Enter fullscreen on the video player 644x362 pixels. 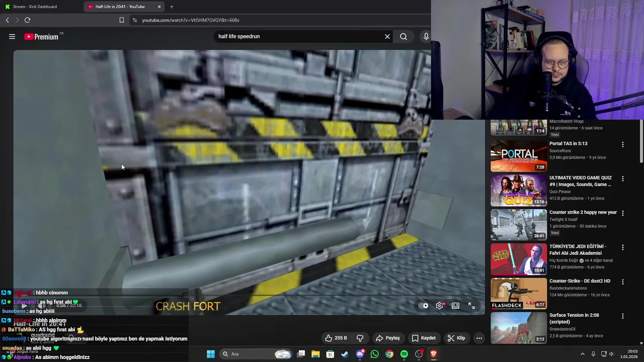(x=471, y=306)
